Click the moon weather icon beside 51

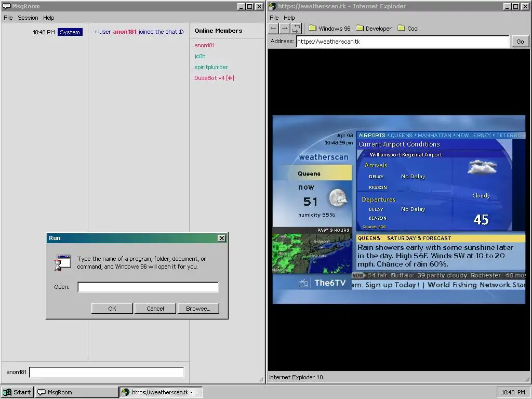coord(338,198)
